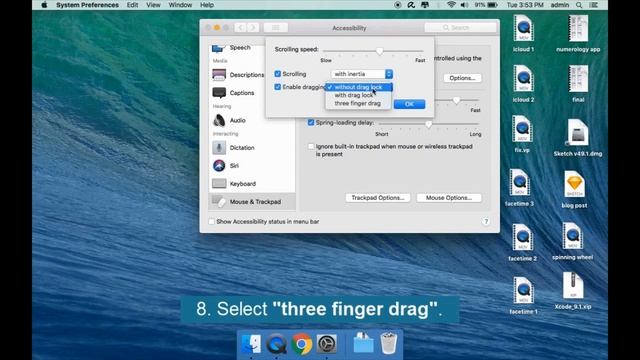
Task: Select the final desktop file
Action: click(x=578, y=83)
